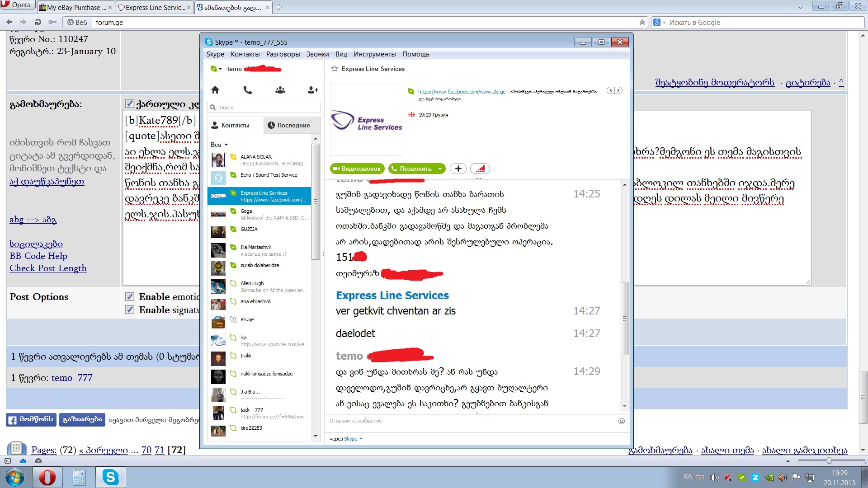868x488 pixels.
Task: Open the emoticon picker in message box
Action: pos(621,421)
